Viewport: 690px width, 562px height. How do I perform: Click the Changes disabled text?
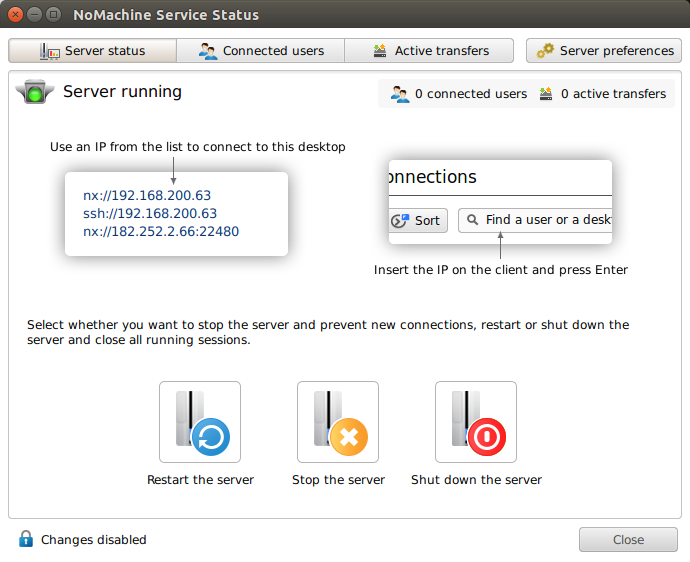[93, 540]
